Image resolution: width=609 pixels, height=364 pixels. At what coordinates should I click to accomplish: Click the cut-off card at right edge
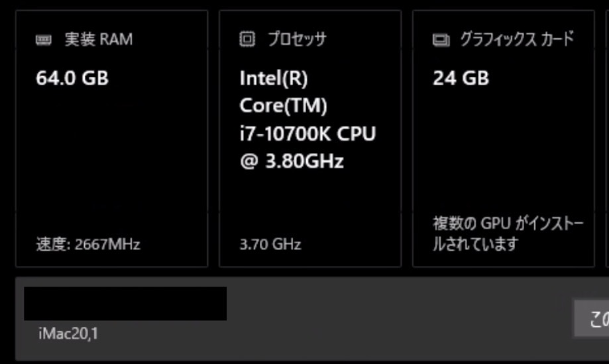coord(608,138)
